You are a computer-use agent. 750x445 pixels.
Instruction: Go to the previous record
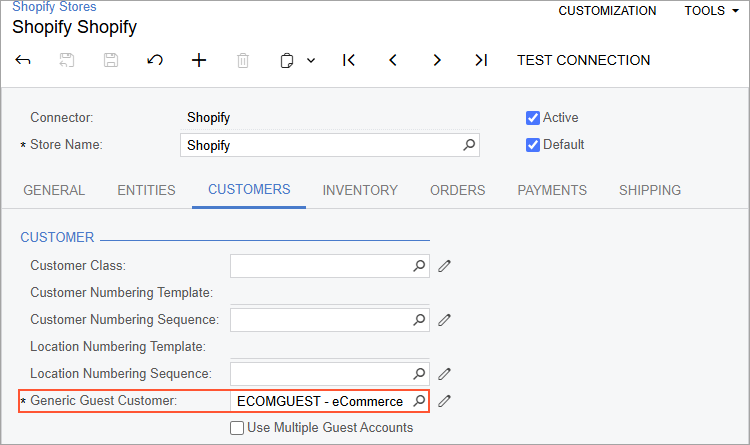click(x=393, y=60)
